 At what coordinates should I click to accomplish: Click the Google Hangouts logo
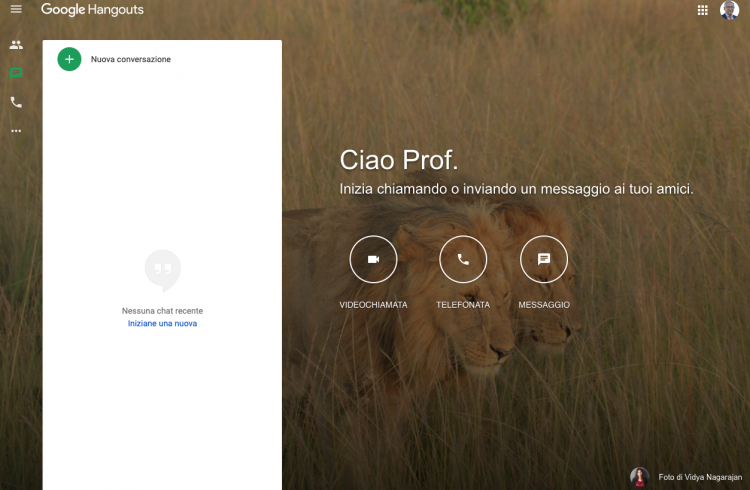click(92, 10)
